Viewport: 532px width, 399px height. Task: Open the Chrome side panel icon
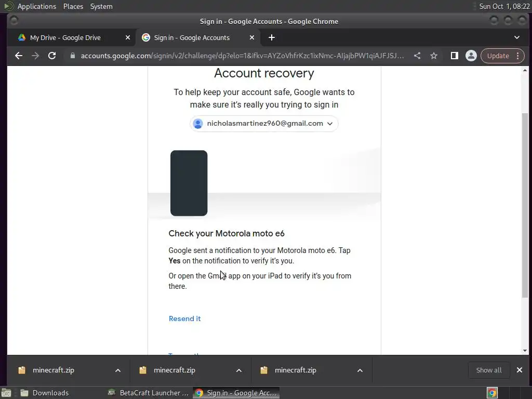point(454,56)
